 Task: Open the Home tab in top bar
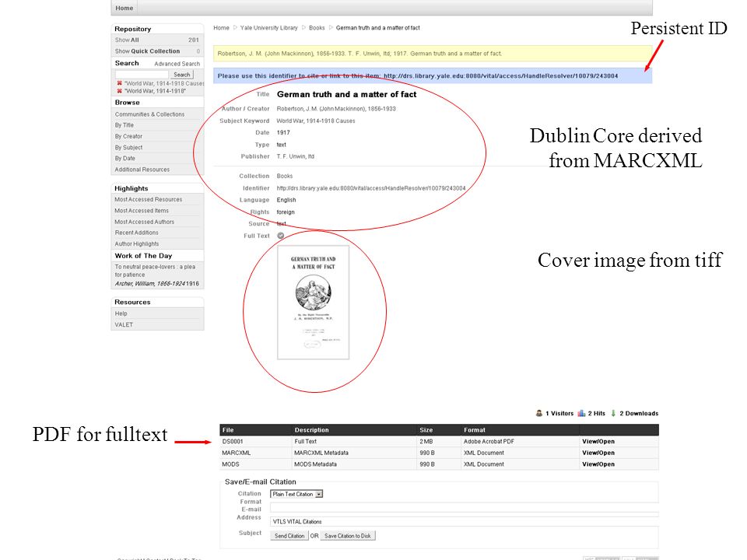point(124,8)
